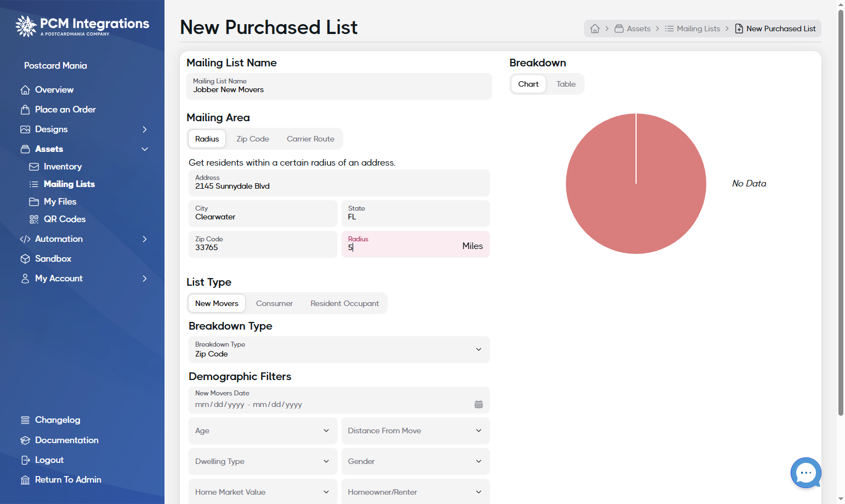Click Return To Admin link
This screenshot has height=504, width=845.
click(x=61, y=480)
